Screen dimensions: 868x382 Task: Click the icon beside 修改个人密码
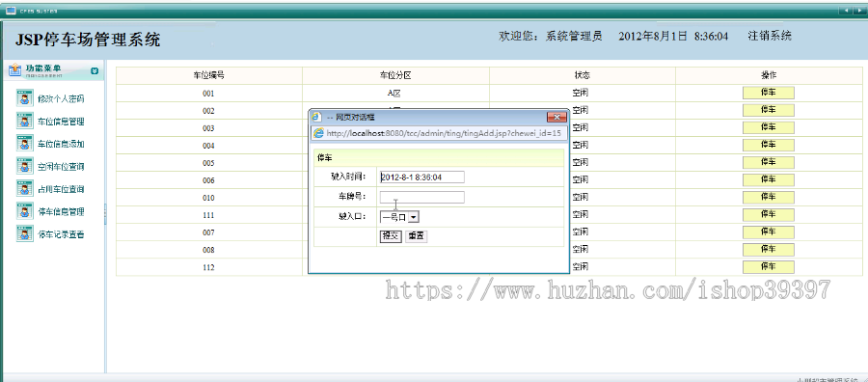coord(24,98)
